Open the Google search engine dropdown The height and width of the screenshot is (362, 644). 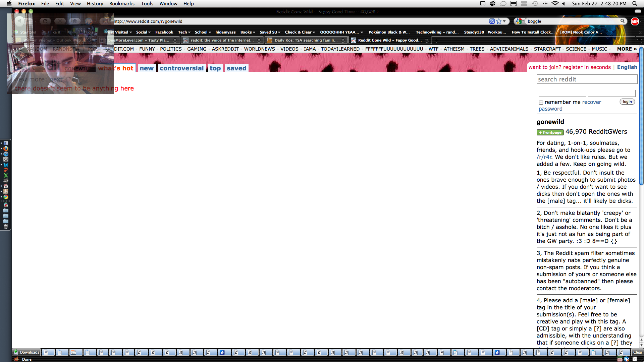coord(520,21)
